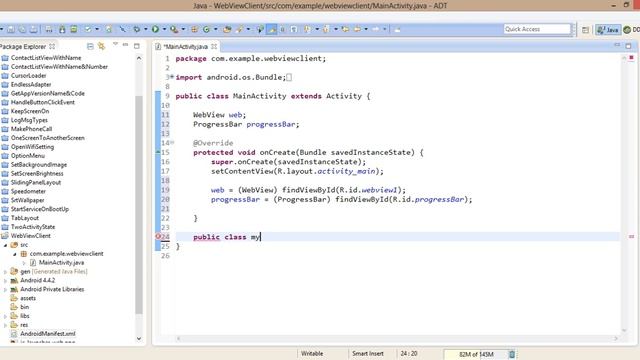640x360 pixels.
Task: Maximize the editor area
Action: 628,46
